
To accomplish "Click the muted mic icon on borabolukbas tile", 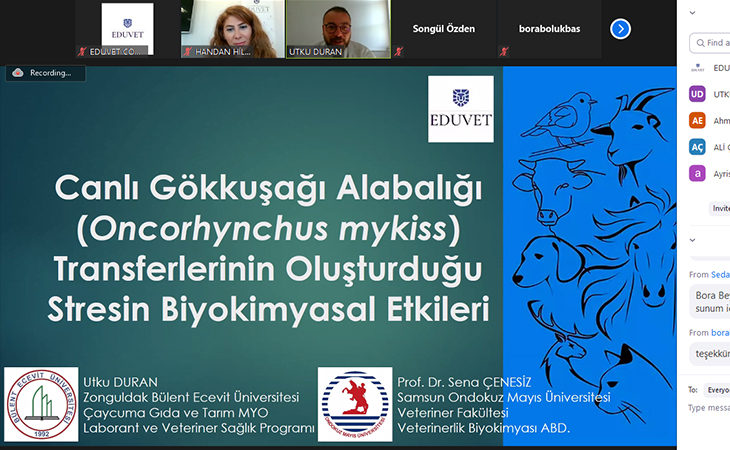I will 502,50.
